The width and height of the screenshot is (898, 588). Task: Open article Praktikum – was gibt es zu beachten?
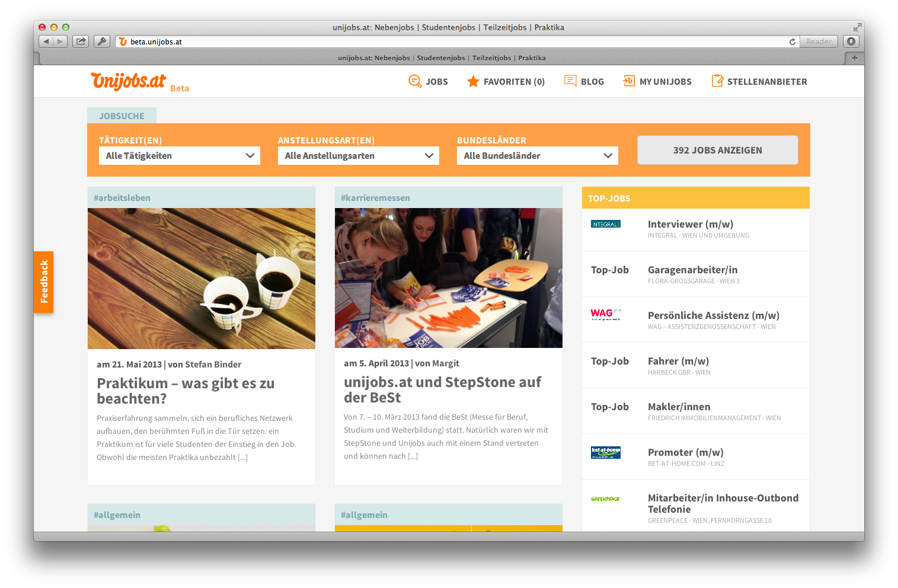tap(186, 391)
